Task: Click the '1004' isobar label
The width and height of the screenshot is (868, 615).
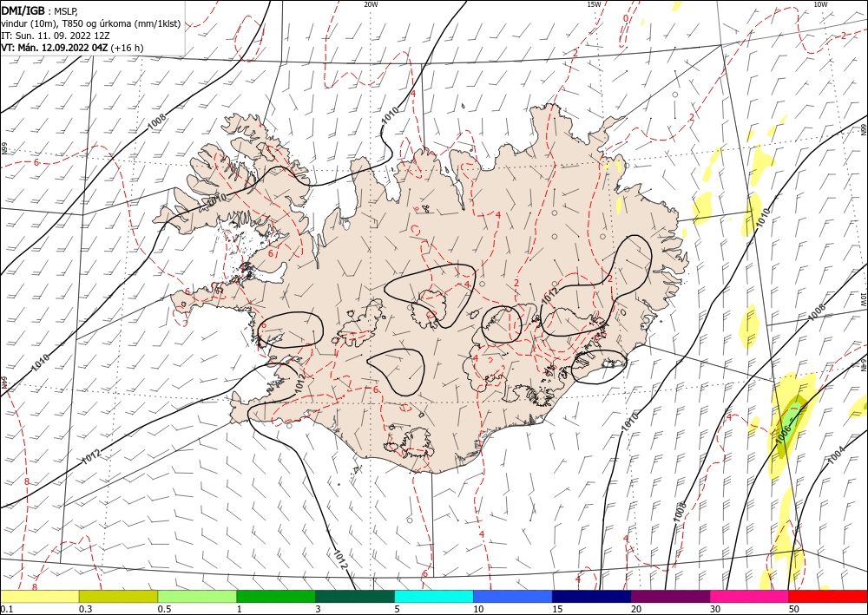Action: tap(834, 455)
